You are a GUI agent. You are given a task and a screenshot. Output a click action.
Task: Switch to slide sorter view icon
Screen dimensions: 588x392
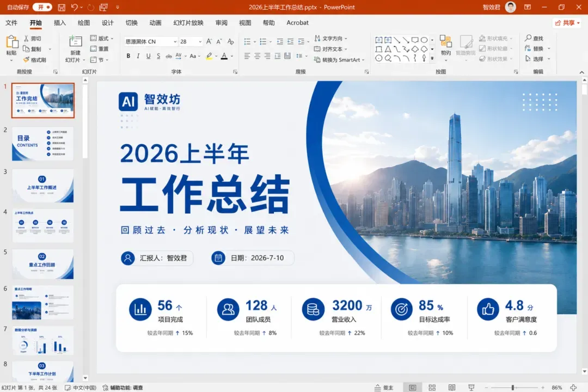click(432, 388)
